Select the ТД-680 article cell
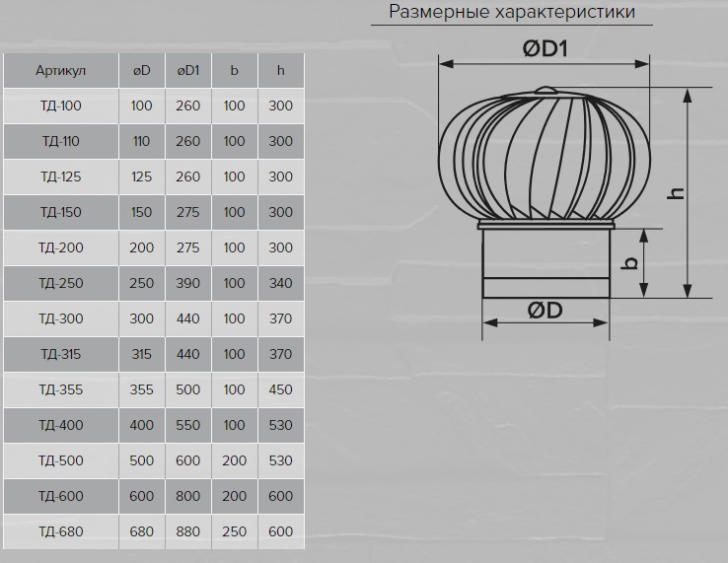 [x=61, y=531]
